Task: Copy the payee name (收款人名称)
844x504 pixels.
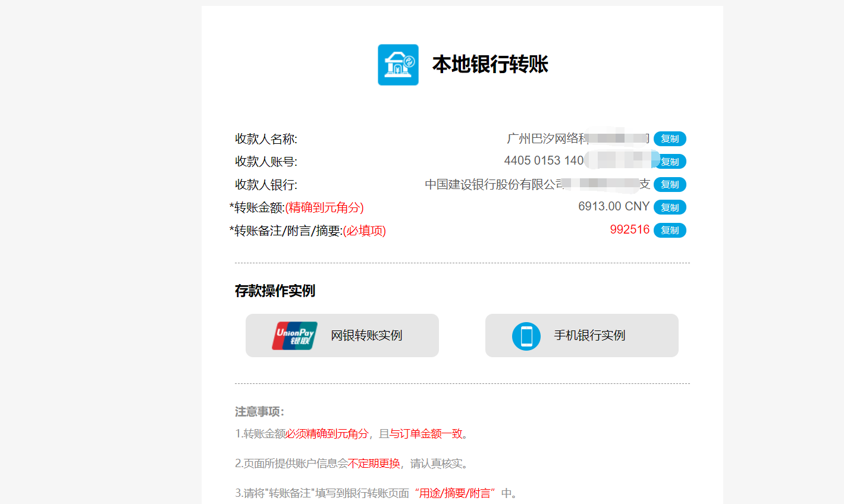Action: pyautogui.click(x=670, y=139)
